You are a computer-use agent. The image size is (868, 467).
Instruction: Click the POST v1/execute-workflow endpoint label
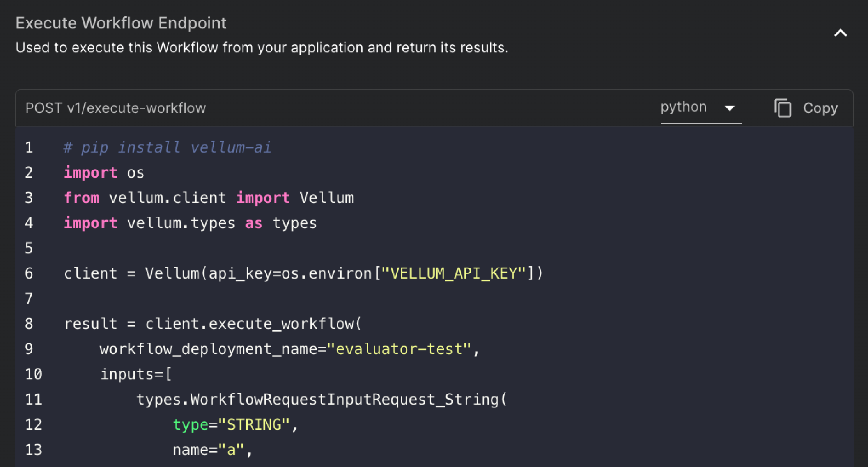tap(115, 108)
